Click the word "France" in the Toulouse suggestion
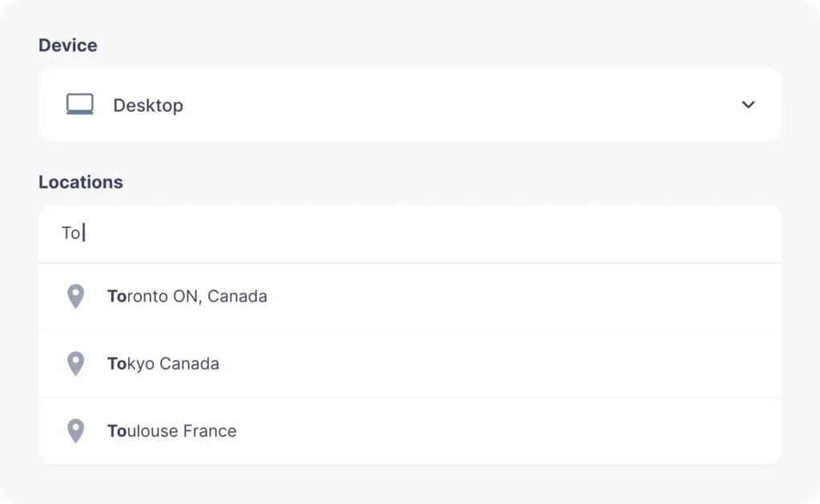The image size is (820, 504). click(x=210, y=431)
